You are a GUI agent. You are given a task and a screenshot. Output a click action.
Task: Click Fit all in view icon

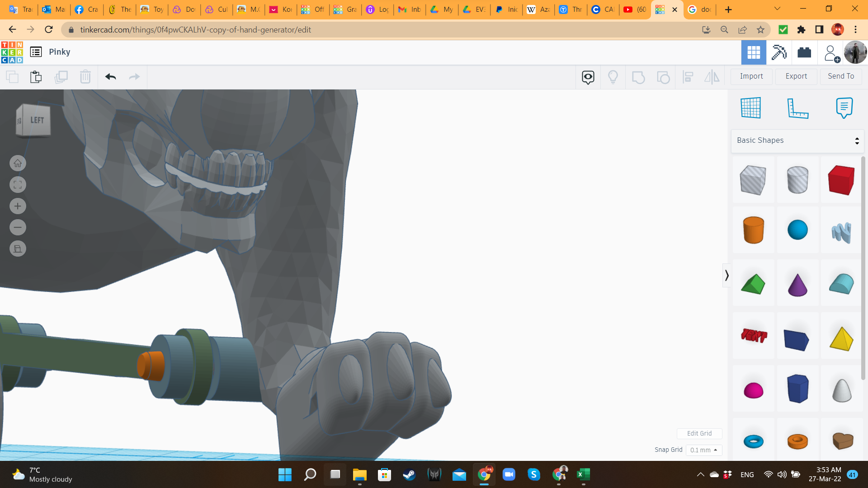click(18, 185)
